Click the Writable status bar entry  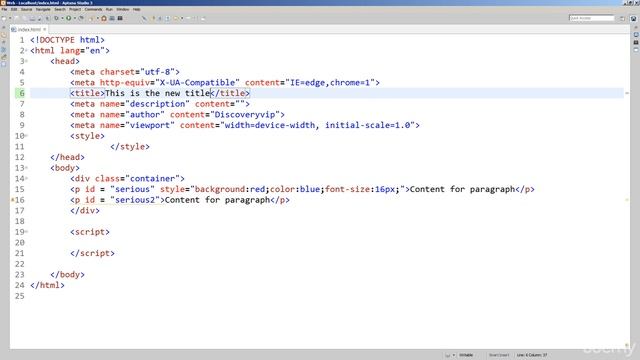(x=466, y=355)
